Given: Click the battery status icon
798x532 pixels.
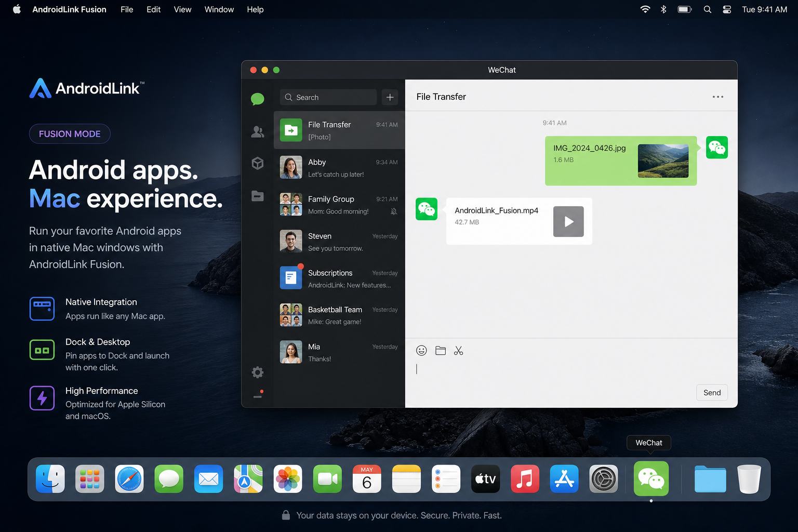Looking at the screenshot, I should pos(685,9).
